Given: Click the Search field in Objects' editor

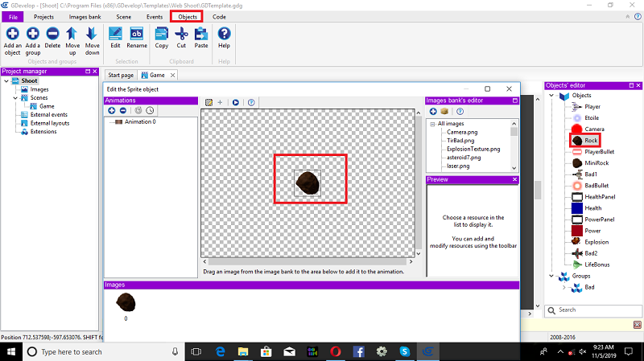Looking at the screenshot, I should (593, 310).
